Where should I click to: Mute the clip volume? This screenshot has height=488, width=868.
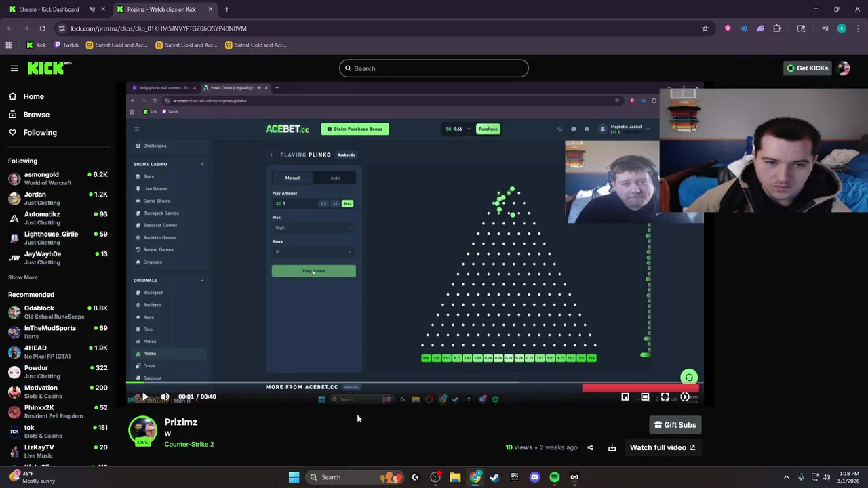coord(165,396)
